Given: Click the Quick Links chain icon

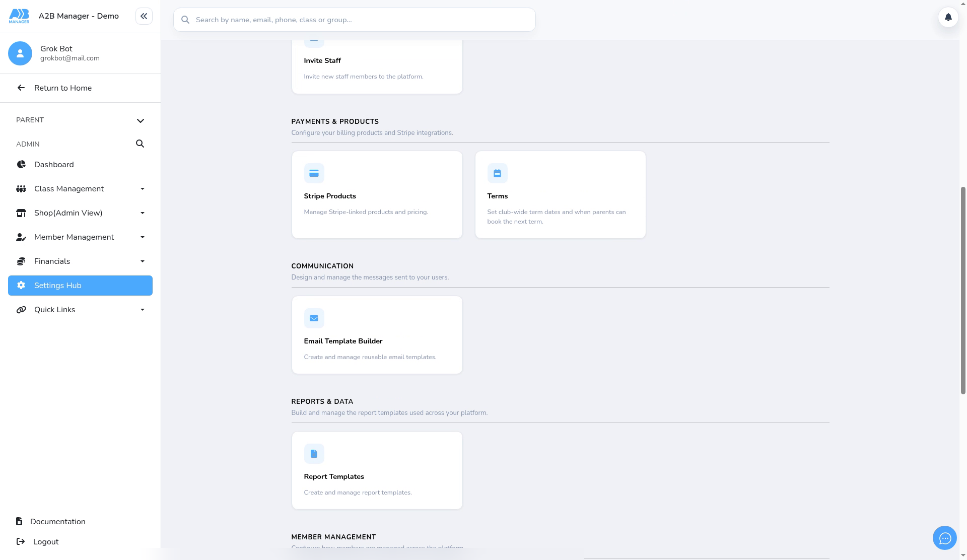Looking at the screenshot, I should pos(21,310).
